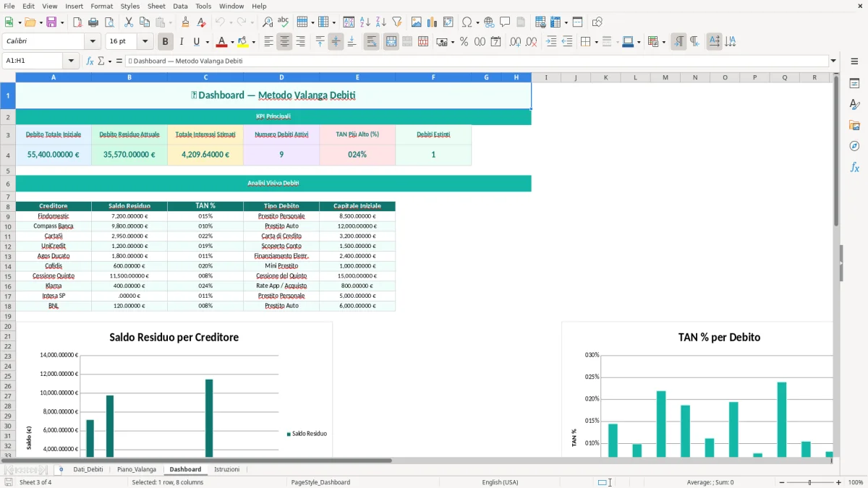Insert special character Omega icon
The height and width of the screenshot is (488, 868).
tap(467, 22)
